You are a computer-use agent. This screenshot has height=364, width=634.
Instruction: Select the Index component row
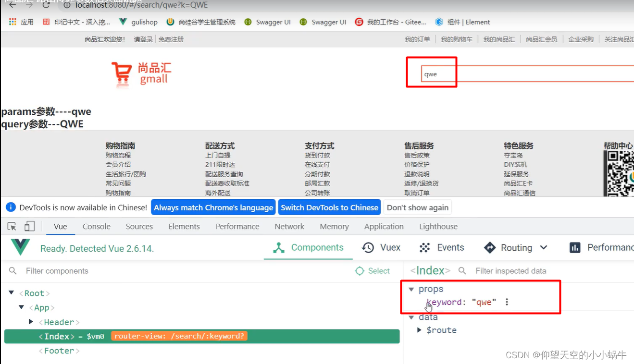pyautogui.click(x=202, y=336)
